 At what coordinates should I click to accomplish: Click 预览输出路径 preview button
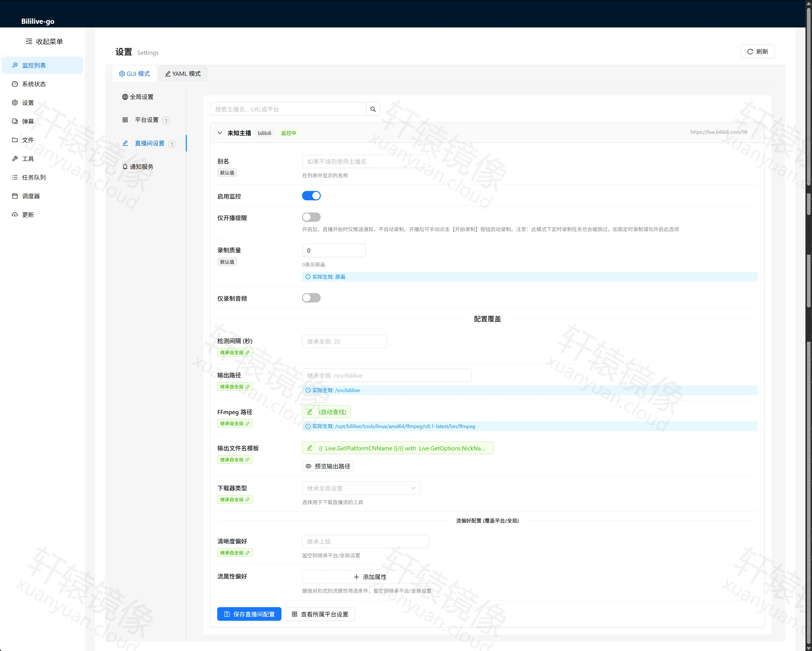(328, 466)
